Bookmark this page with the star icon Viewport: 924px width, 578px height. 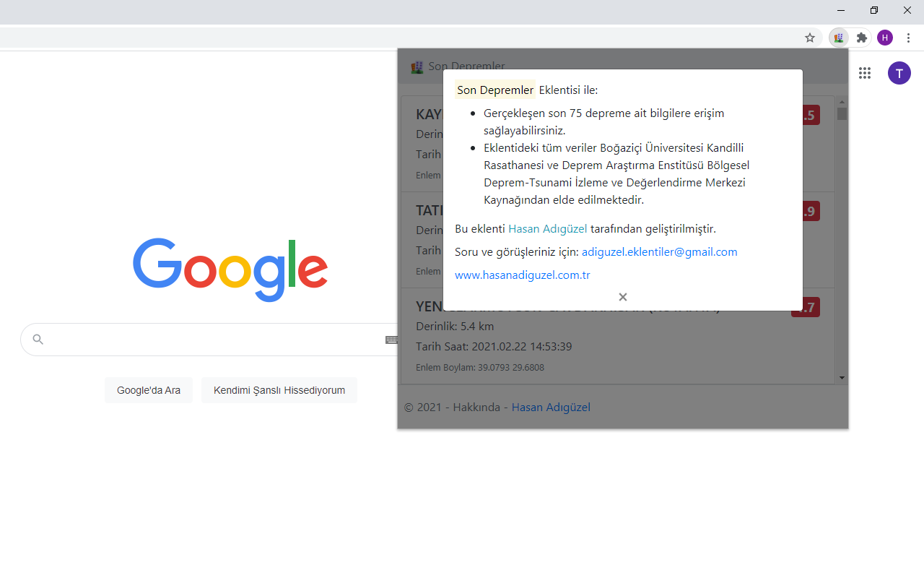point(810,38)
